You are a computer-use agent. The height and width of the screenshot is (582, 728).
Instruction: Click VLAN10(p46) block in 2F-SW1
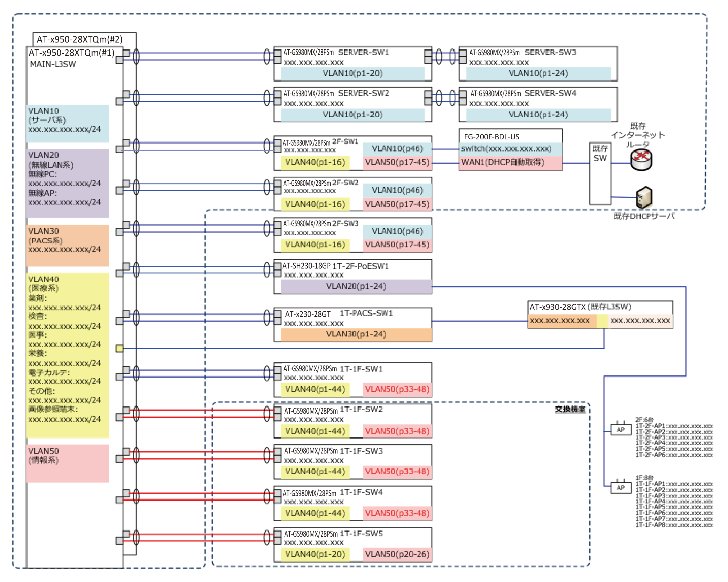[397, 149]
